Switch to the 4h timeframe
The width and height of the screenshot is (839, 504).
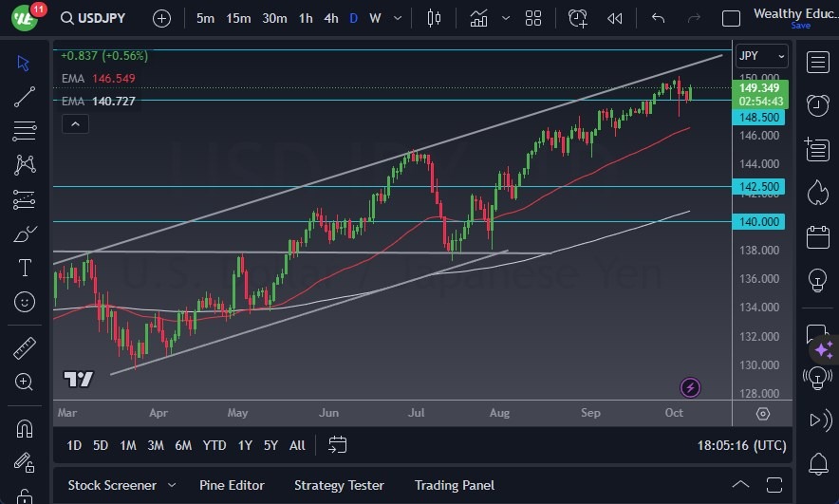[330, 18]
